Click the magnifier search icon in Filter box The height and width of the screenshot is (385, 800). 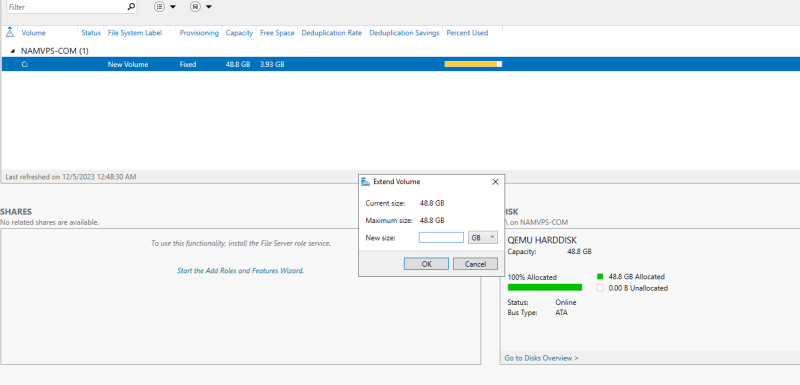[x=131, y=7]
